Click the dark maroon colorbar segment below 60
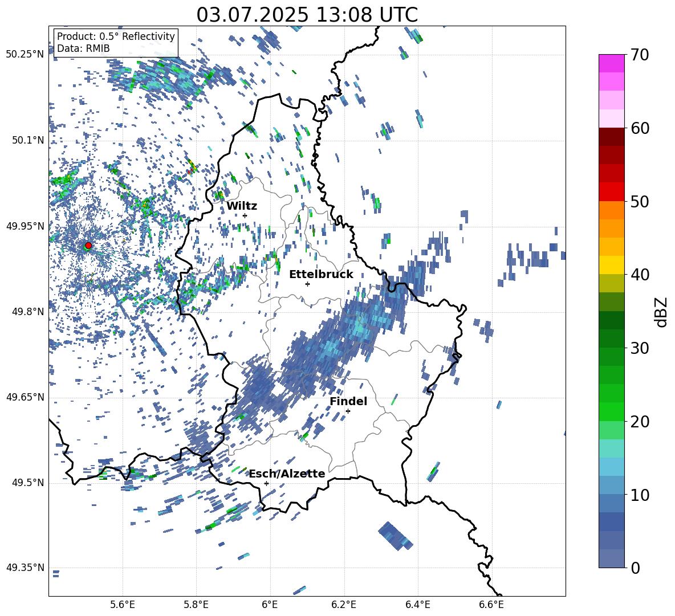Viewport: 675px width, 616px height. coord(611,137)
